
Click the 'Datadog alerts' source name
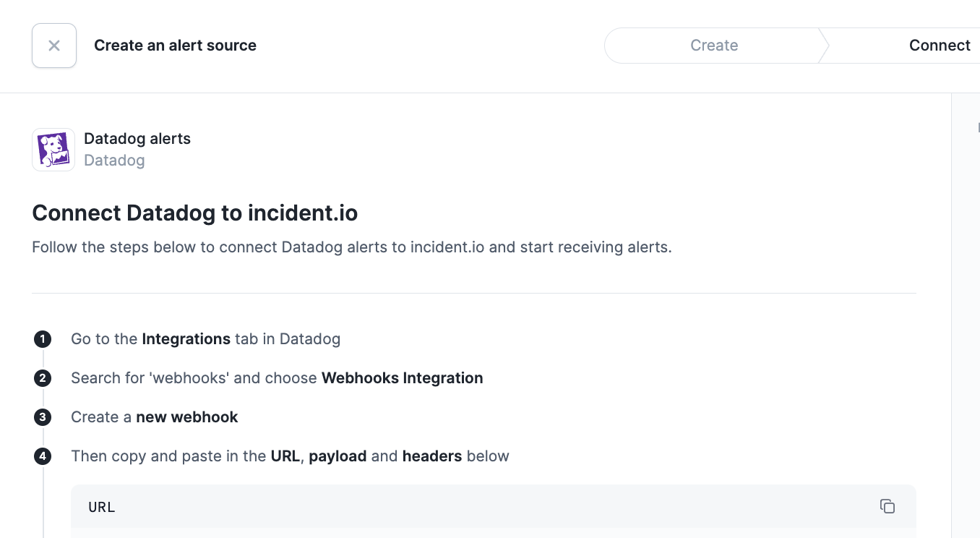(x=137, y=139)
